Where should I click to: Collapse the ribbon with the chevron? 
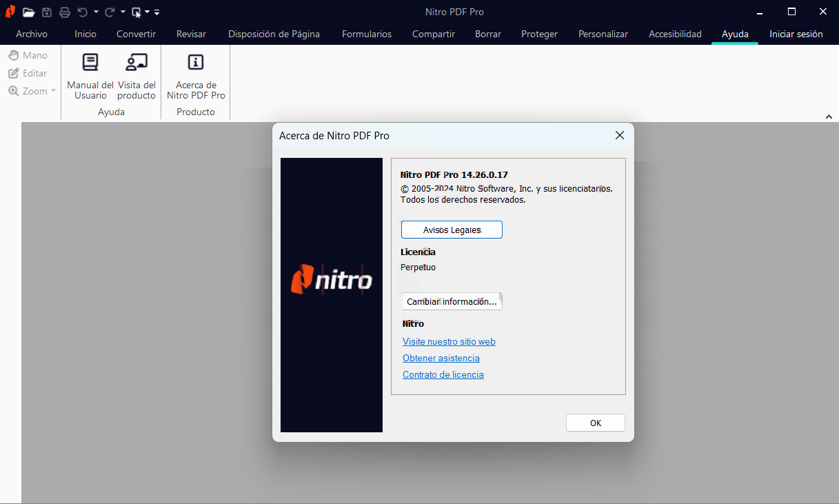[x=829, y=117]
